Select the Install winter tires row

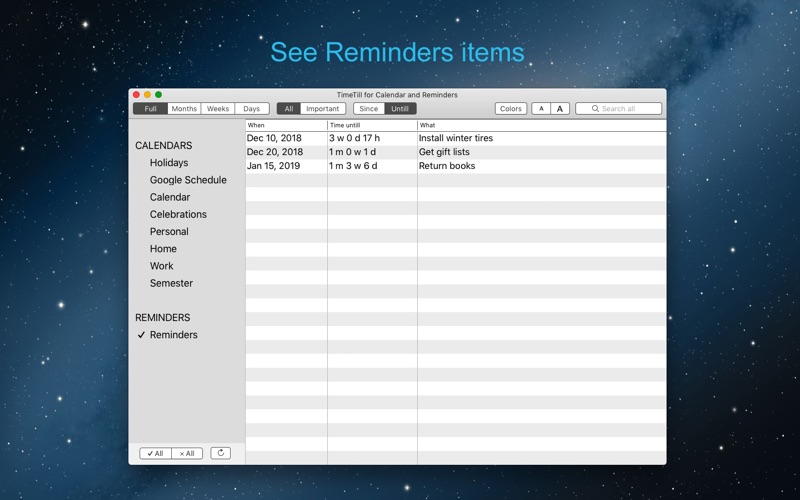click(x=456, y=138)
